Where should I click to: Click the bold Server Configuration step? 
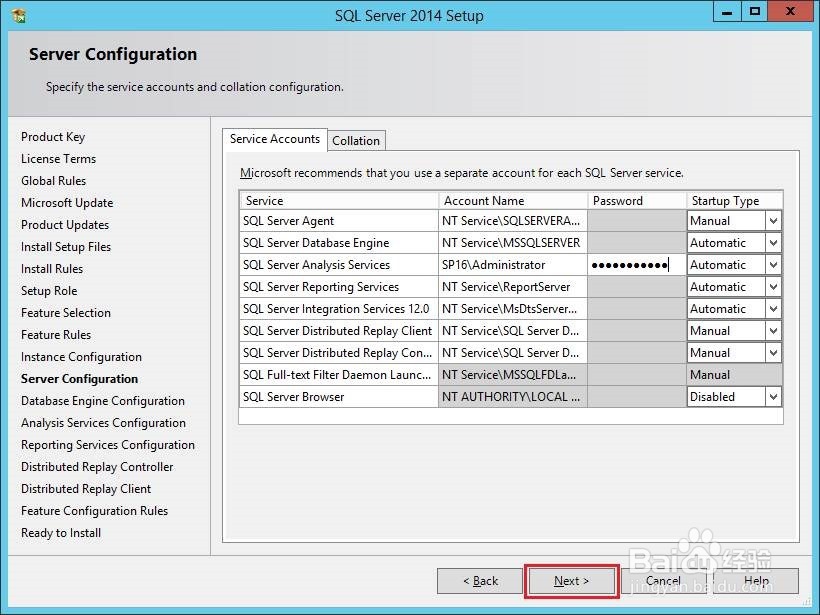pyautogui.click(x=79, y=379)
